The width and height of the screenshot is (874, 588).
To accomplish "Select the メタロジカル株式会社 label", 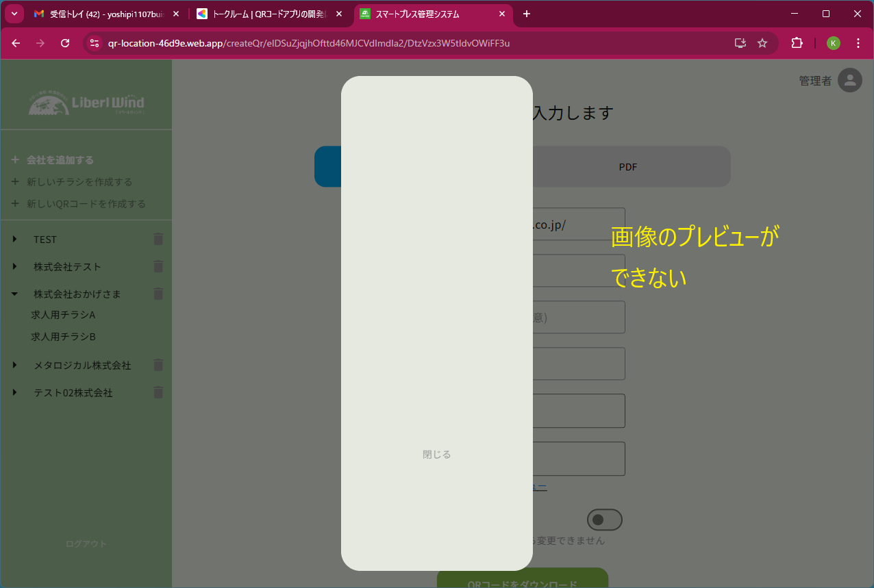I will click(x=82, y=366).
